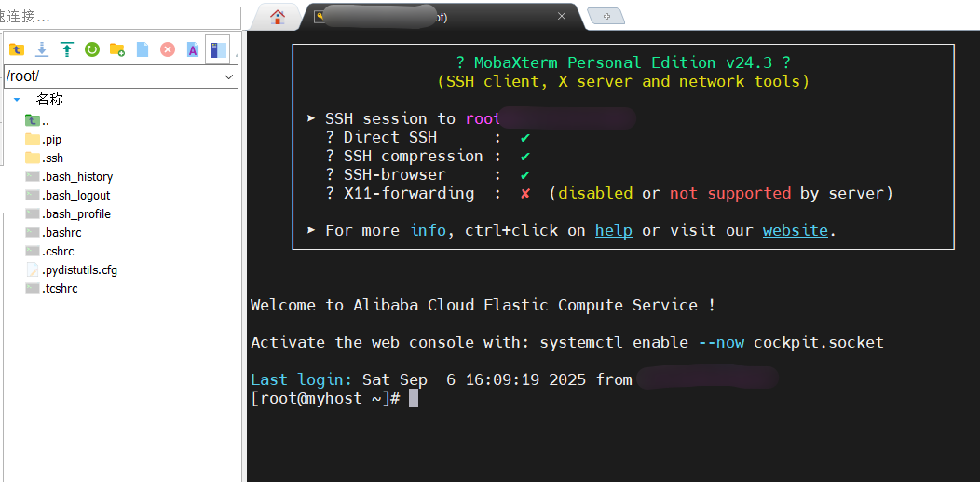Refresh the SFTP folder listing

92,49
